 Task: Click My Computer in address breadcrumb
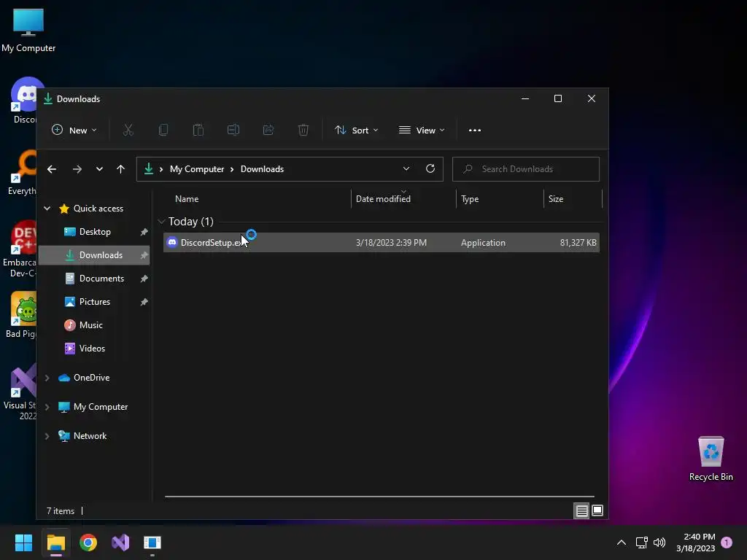[x=197, y=169]
